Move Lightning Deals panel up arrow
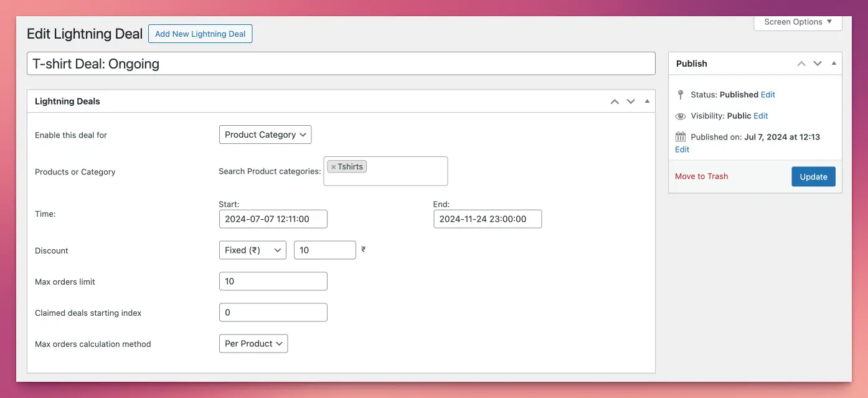The height and width of the screenshot is (398, 868). [615, 102]
